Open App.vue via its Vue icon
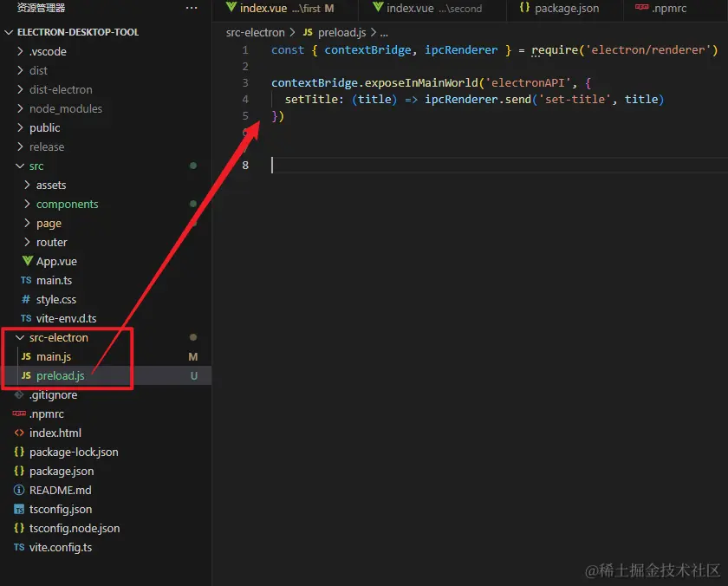The width and height of the screenshot is (728, 586). click(27, 261)
